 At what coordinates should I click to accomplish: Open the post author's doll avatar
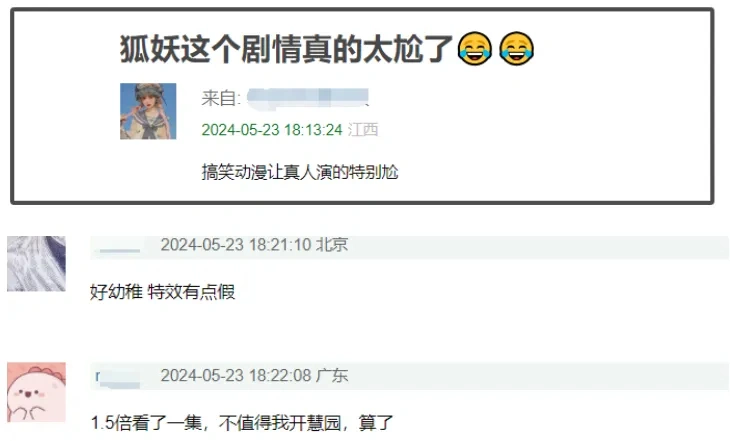point(148,111)
